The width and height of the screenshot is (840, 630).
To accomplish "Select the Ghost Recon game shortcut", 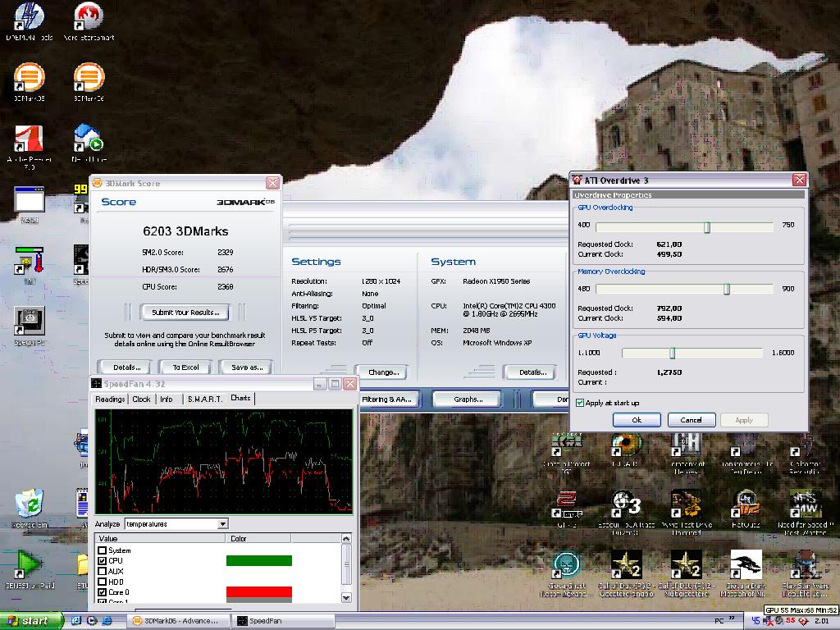I will pos(565,573).
